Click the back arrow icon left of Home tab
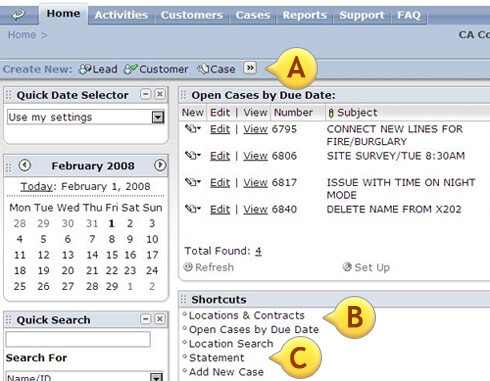 [x=18, y=15]
